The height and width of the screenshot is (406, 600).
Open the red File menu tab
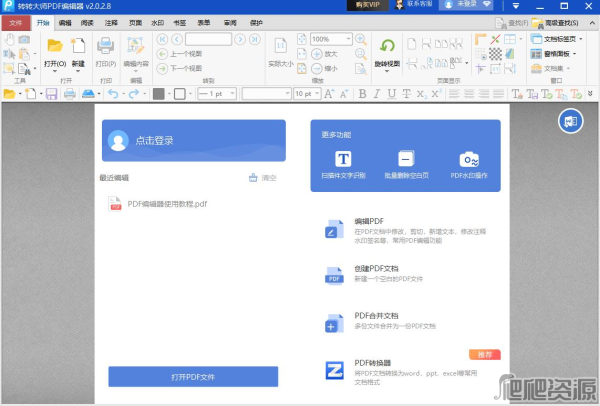[x=16, y=23]
